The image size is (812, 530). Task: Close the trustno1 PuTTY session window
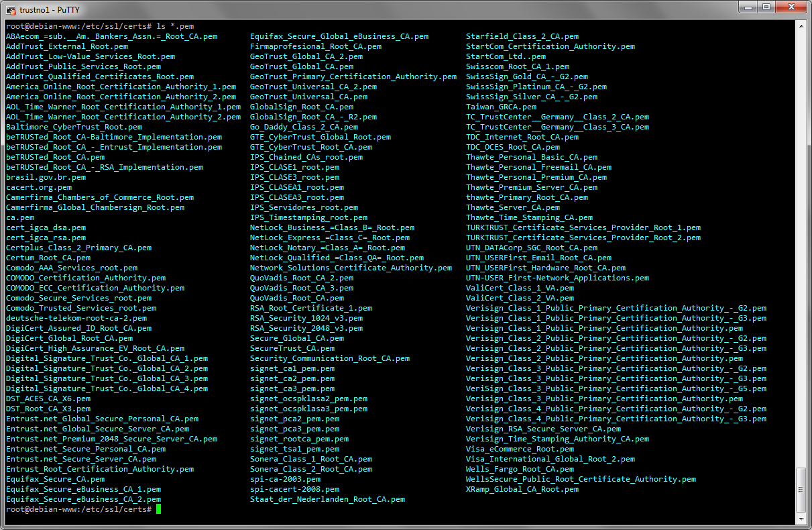[791, 7]
